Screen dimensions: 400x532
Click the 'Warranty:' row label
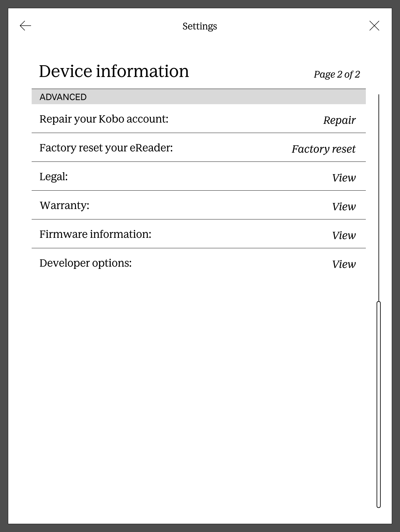[x=64, y=206]
